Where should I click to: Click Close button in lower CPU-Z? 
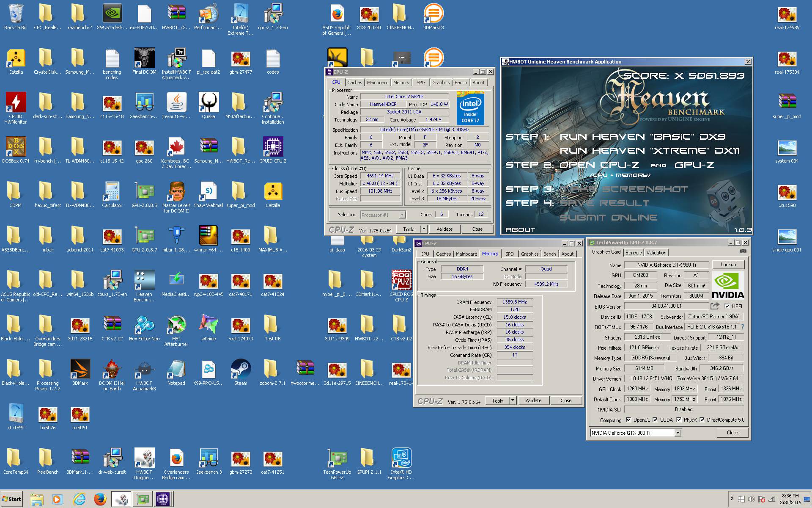click(x=566, y=400)
